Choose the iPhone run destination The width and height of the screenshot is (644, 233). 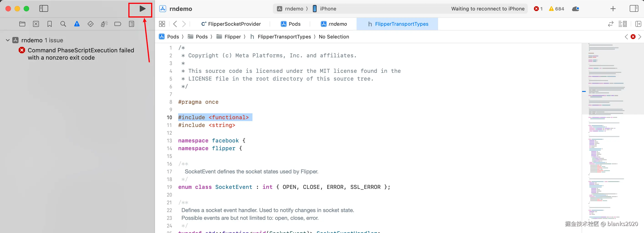[325, 9]
